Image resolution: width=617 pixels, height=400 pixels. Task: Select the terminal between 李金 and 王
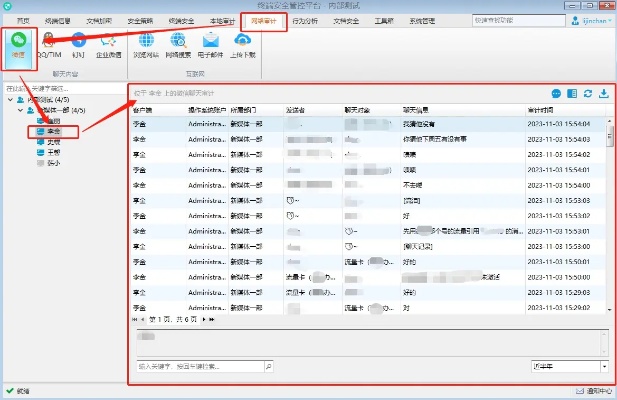click(x=49, y=142)
